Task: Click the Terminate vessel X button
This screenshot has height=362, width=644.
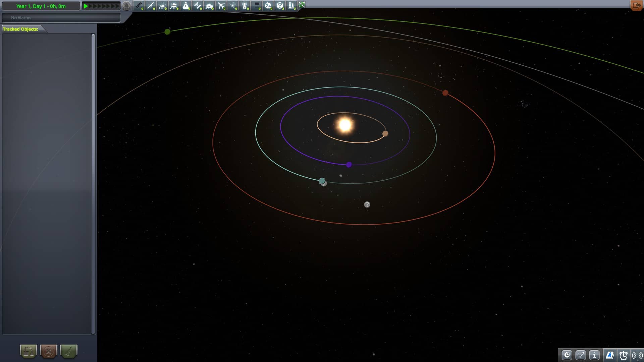Action: pyautogui.click(x=49, y=351)
